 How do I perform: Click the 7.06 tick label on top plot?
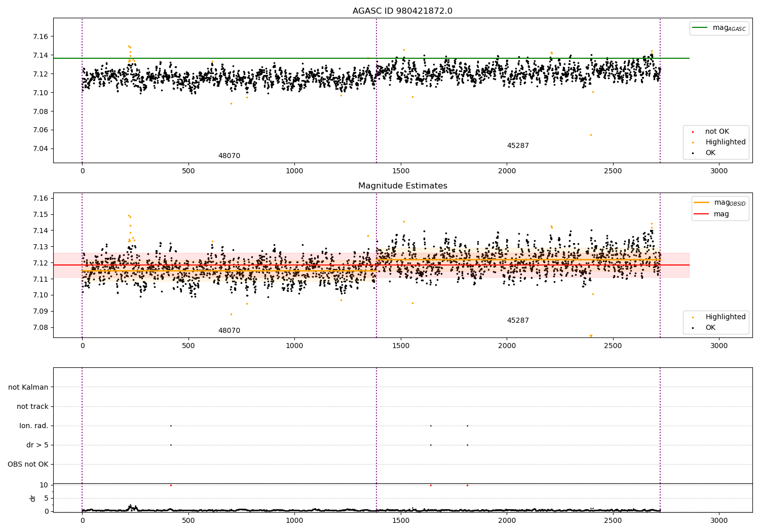pos(41,130)
